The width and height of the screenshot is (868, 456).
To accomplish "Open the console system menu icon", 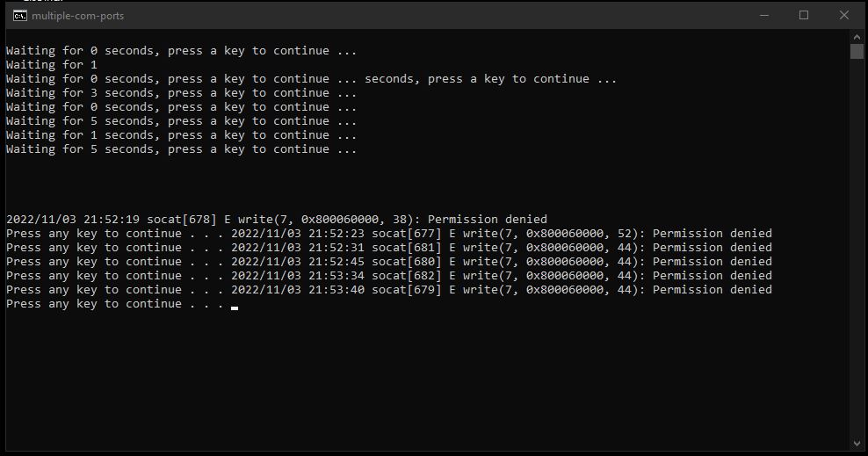I will [20, 16].
